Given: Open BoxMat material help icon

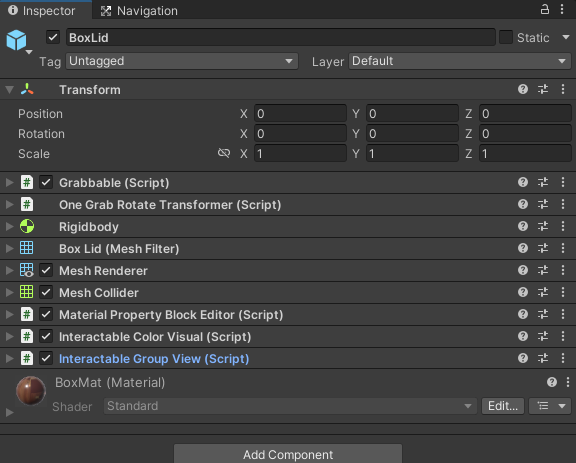Looking at the screenshot, I should [x=552, y=382].
